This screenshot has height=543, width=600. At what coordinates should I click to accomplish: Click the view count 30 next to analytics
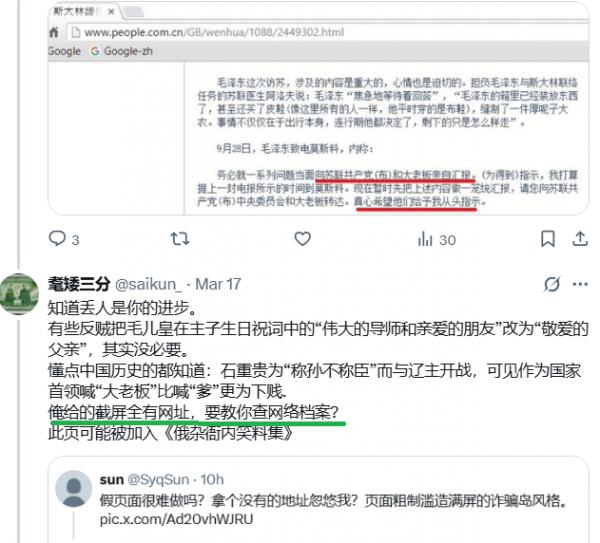[x=447, y=240]
